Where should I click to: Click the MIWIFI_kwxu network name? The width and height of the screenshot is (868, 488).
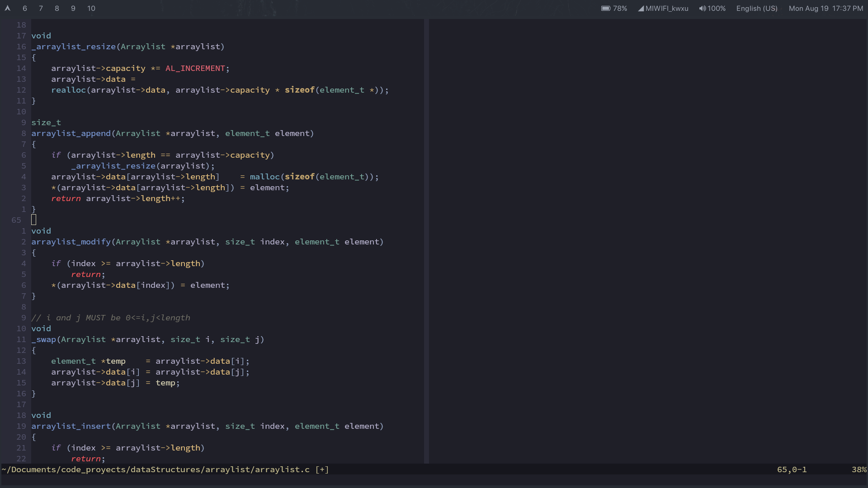pyautogui.click(x=667, y=8)
